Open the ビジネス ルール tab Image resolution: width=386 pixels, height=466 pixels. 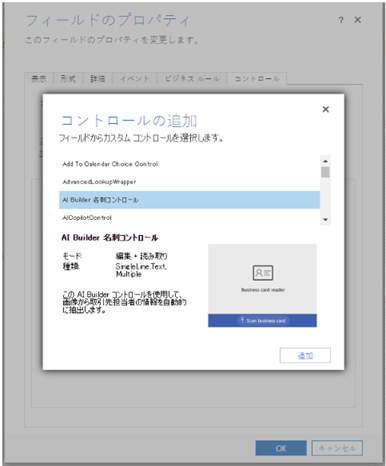(192, 79)
